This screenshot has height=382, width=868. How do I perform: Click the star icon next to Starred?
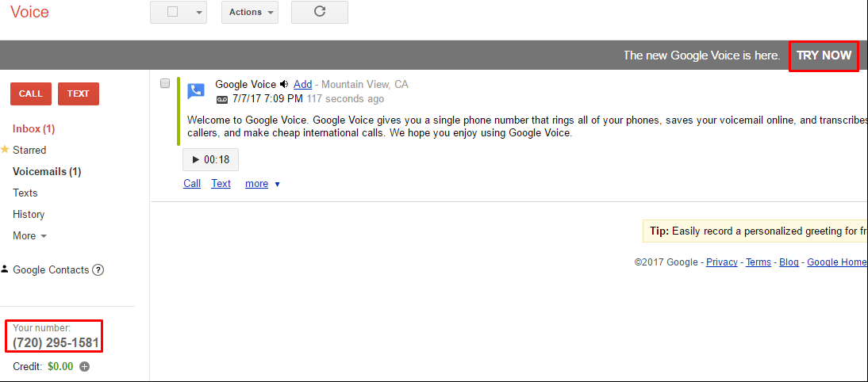5,149
